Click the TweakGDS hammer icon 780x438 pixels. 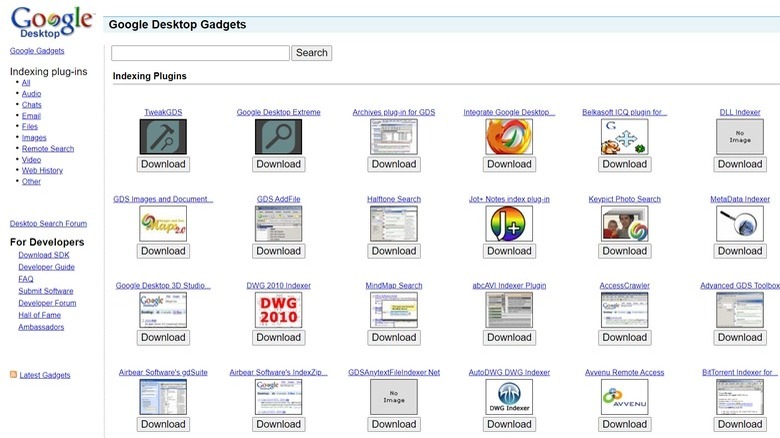point(163,136)
